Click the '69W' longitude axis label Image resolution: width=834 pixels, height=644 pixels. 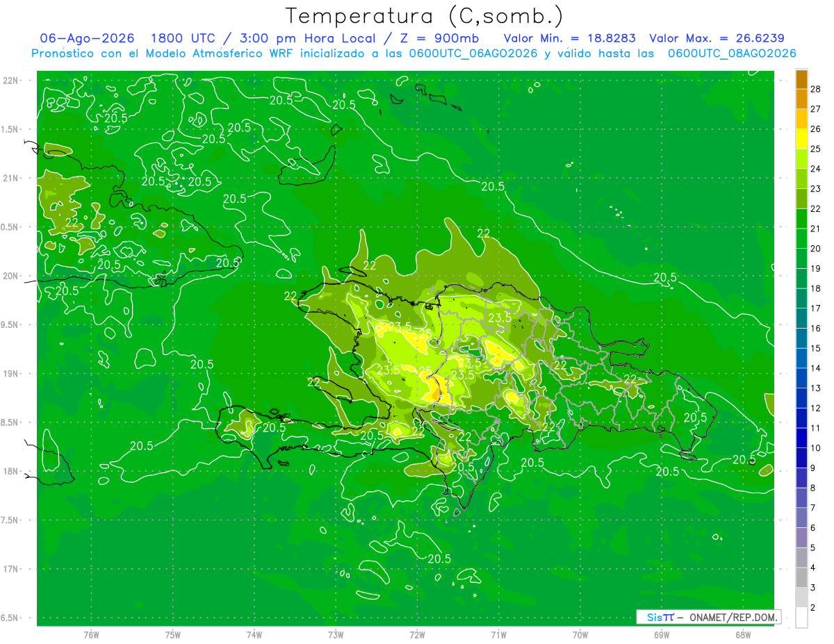[662, 634]
